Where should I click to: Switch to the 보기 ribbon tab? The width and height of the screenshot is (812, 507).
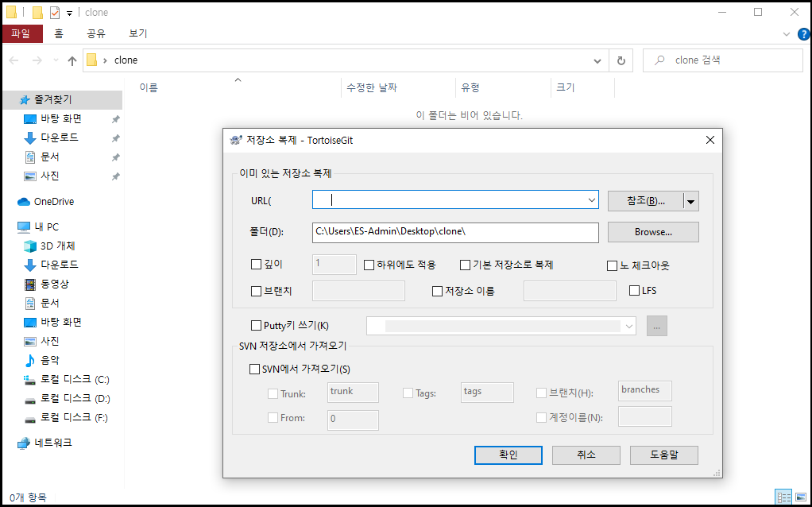pyautogui.click(x=138, y=33)
